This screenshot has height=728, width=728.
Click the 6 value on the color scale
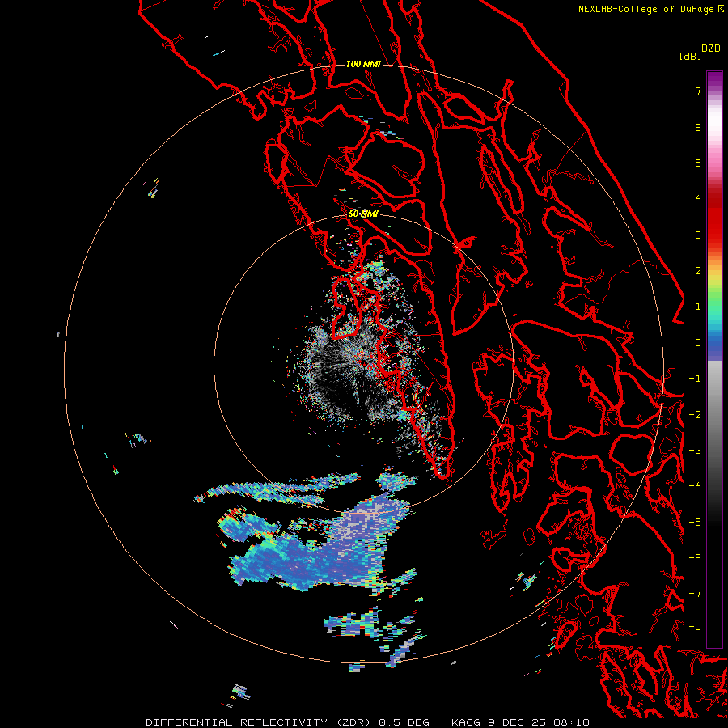(x=698, y=127)
